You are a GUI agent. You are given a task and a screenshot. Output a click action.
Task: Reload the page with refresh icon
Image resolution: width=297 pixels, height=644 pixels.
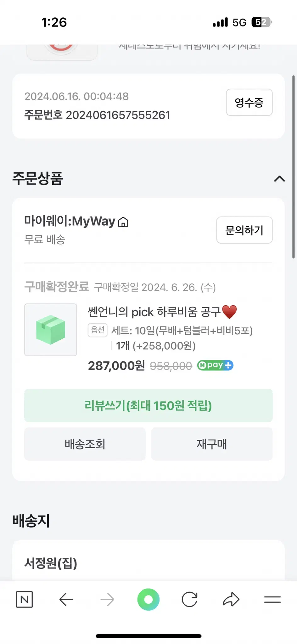190,599
